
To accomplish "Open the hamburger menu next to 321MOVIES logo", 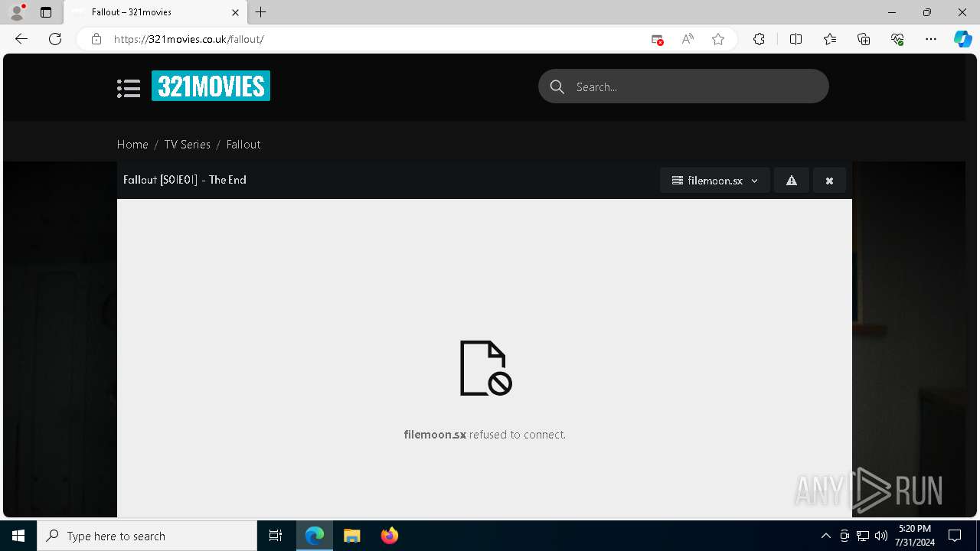I will pyautogui.click(x=129, y=88).
